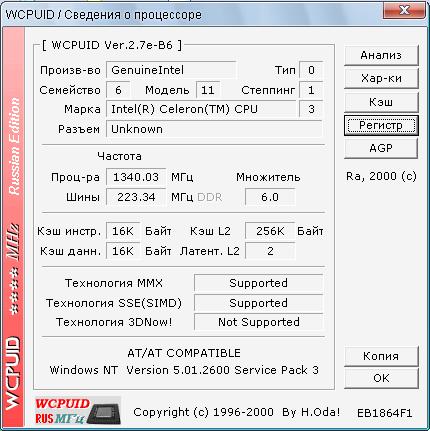430x431 pixels.
Task: Click the Intel(R) Celeron(TM) CPU brand field
Action: (201, 109)
